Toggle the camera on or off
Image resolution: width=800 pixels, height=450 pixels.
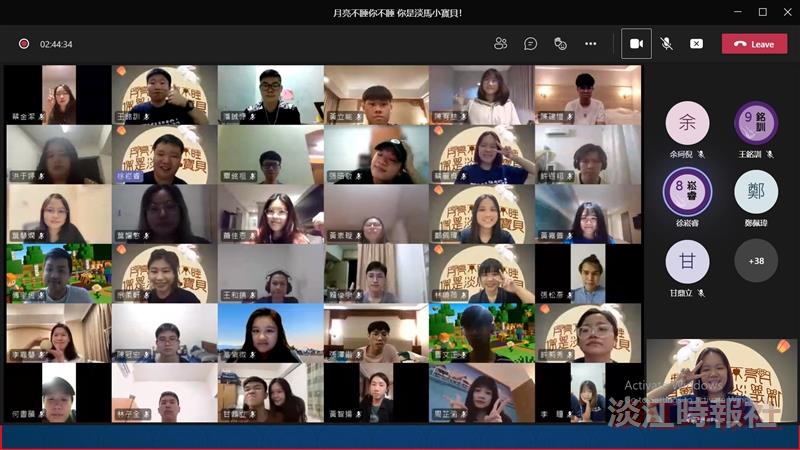tap(636, 44)
